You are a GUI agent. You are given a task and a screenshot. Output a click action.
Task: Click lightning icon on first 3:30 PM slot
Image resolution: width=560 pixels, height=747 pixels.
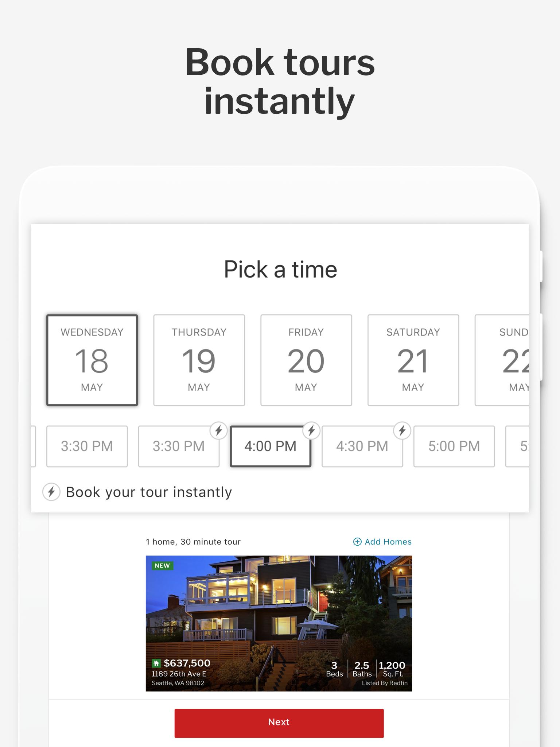click(219, 431)
